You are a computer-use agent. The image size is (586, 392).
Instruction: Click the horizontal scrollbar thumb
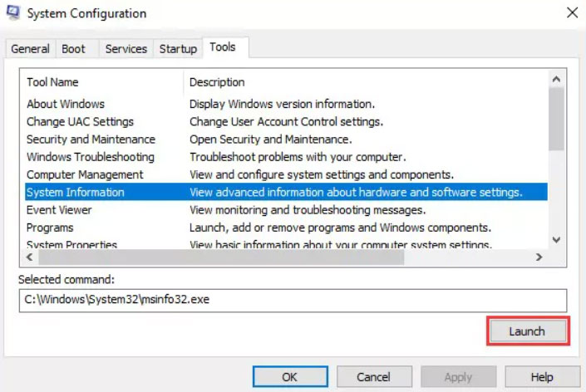tap(221, 257)
